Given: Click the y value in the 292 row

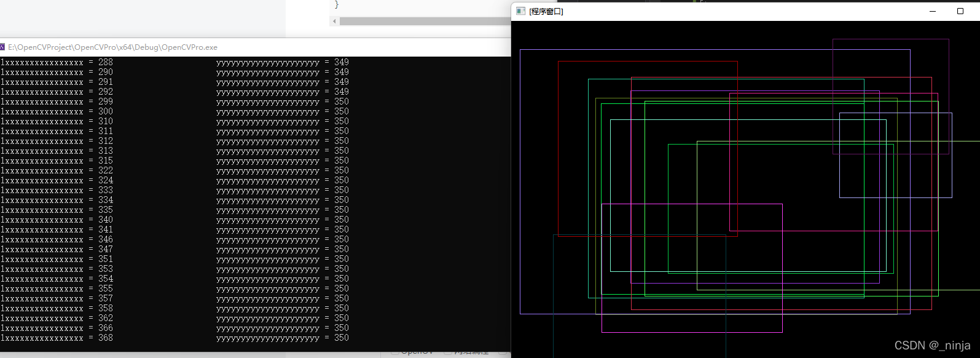Looking at the screenshot, I should [x=342, y=92].
